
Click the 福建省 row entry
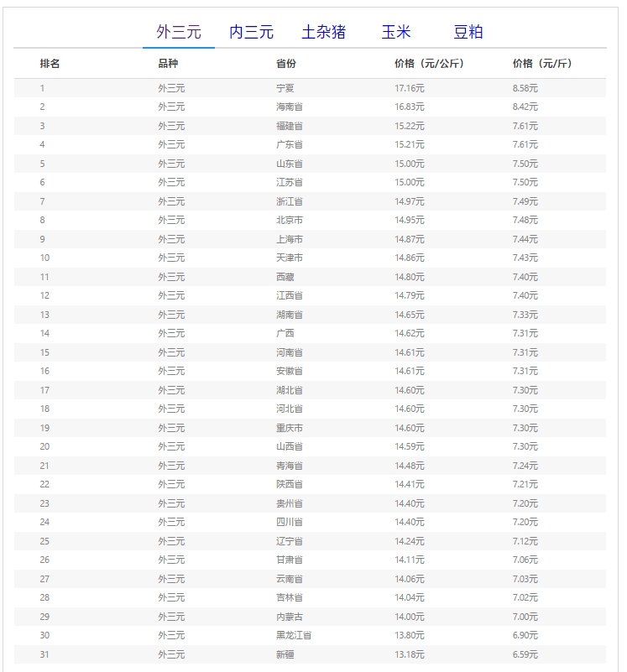point(290,126)
